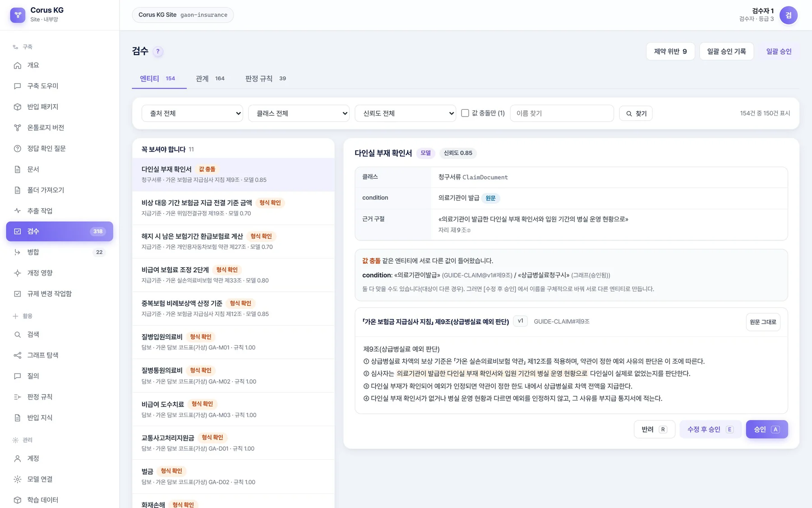This screenshot has width=812, height=508.
Task: Click 수정 후 승인 button
Action: pyautogui.click(x=710, y=429)
